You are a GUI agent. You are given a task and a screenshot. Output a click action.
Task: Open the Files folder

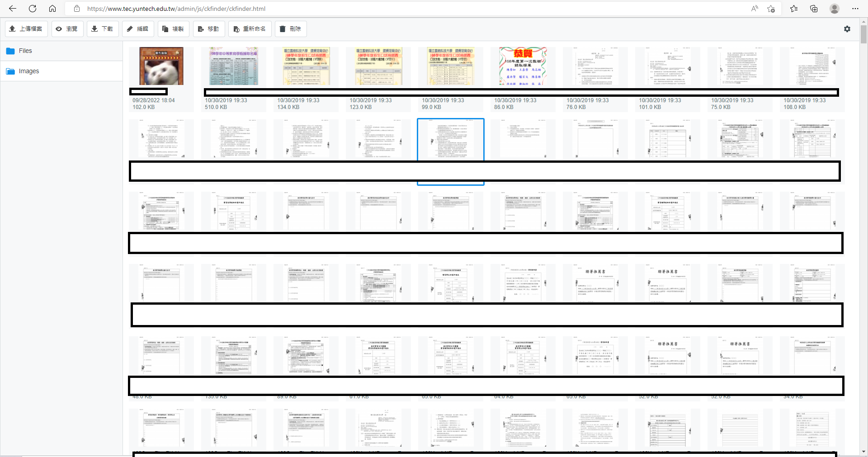pyautogui.click(x=61, y=51)
